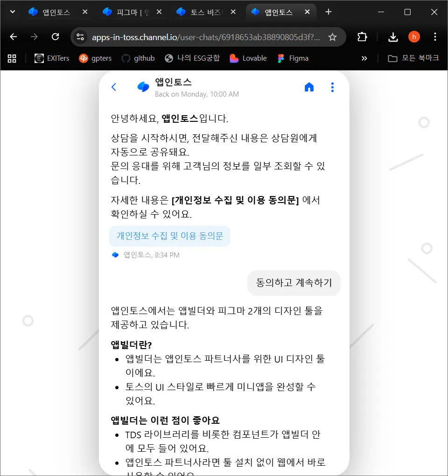Click the 앱빌더는 이런 점이 좋아요 heading
Image resolution: width=448 pixels, height=476 pixels.
[165, 420]
